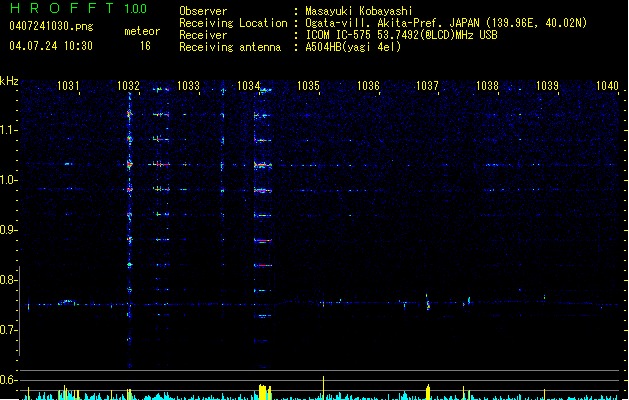The image size is (629, 400).
Task: Click the 1037 time axis label
Action: 427,86
